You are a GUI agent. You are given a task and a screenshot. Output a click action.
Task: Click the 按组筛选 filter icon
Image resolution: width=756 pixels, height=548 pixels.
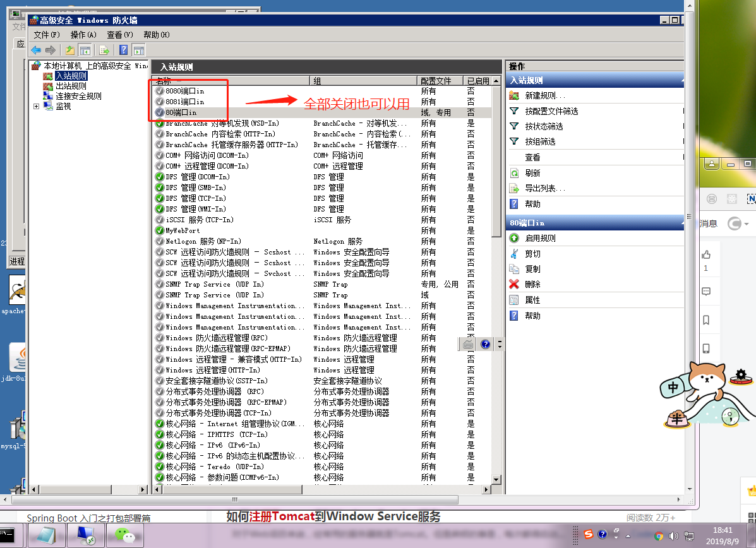click(514, 141)
